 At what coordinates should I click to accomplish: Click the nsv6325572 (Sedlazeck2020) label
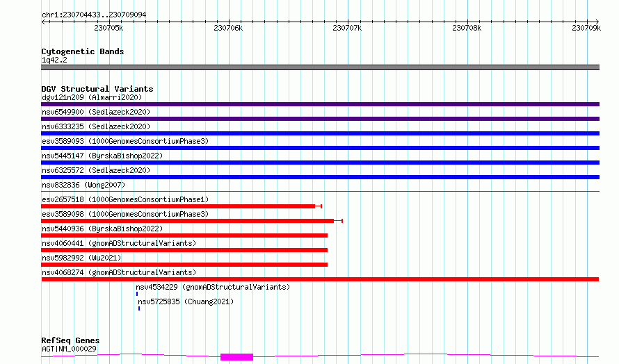click(x=96, y=170)
